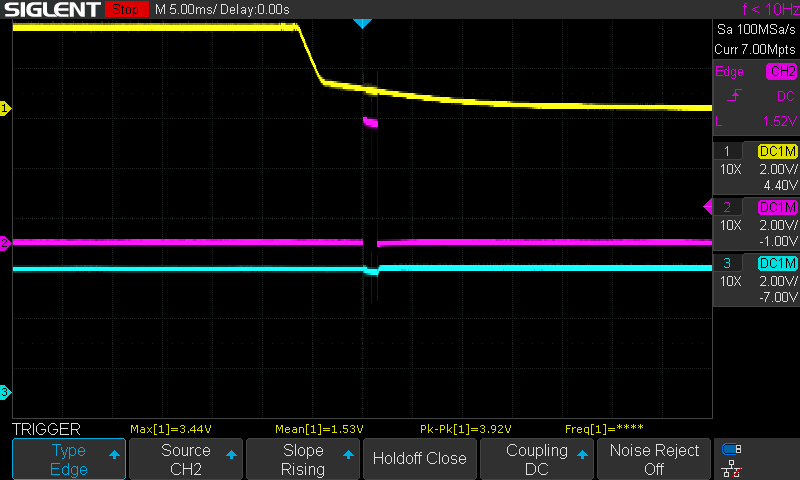This screenshot has width=800, height=480.
Task: Click the Sa 100MSa/s sample rate
Action: pos(756,29)
